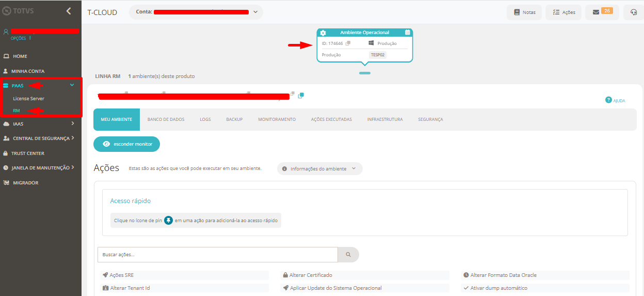Open the Conta account dropdown

click(x=196, y=12)
